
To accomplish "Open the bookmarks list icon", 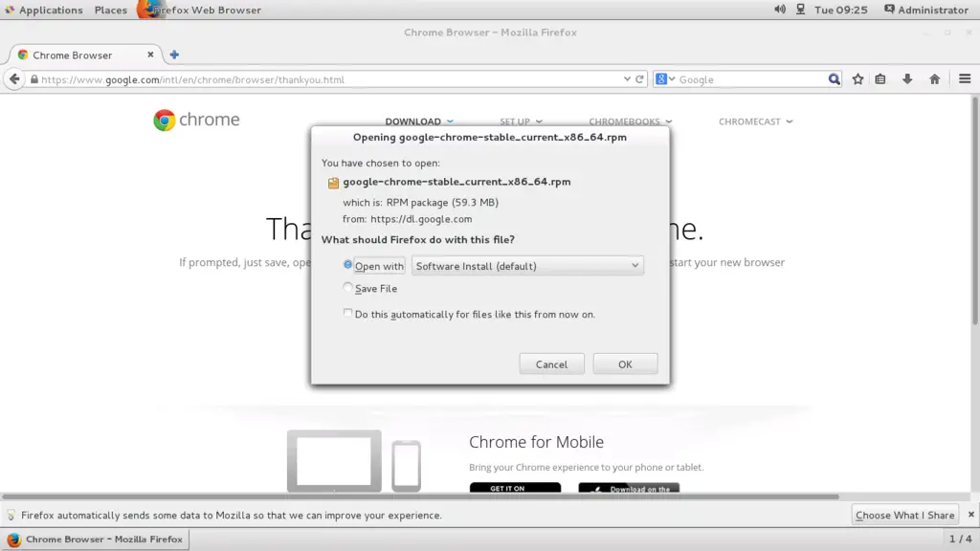I will coord(880,79).
